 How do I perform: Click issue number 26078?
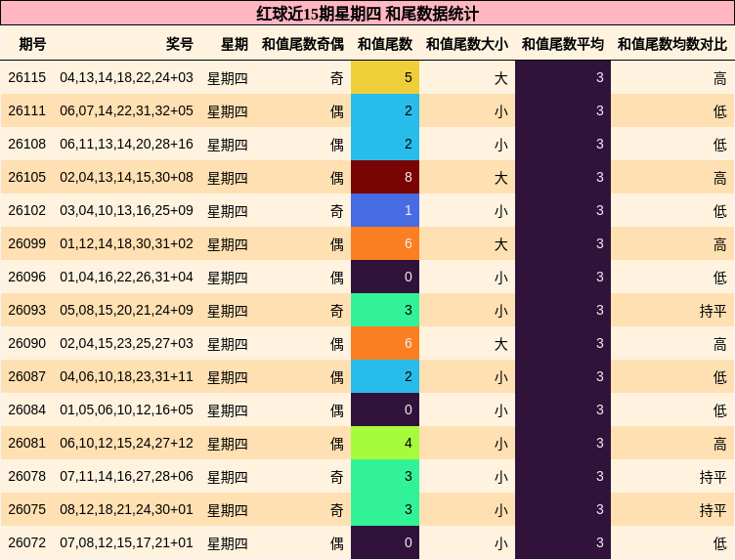point(26,476)
